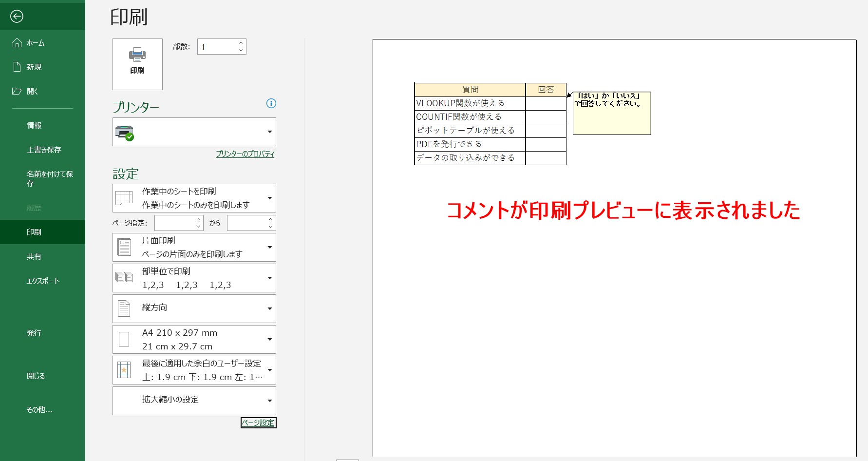Click the ページ指定 starting page input field
Image resolution: width=868 pixels, height=461 pixels.
[x=175, y=223]
